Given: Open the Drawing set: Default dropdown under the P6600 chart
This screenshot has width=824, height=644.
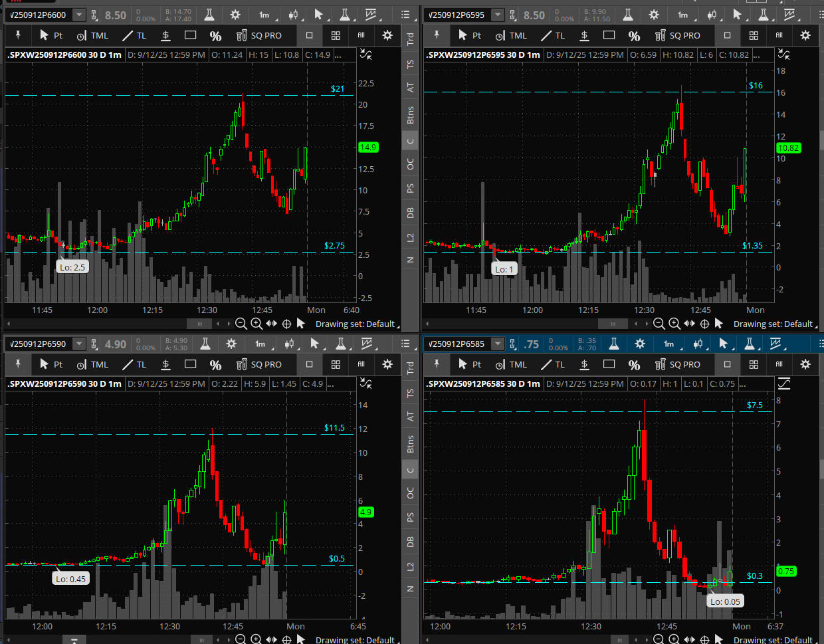Looking at the screenshot, I should 356,324.
